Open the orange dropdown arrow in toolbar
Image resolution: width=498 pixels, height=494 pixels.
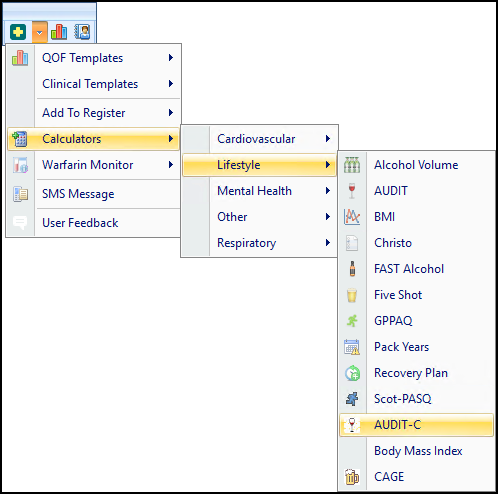[40, 32]
